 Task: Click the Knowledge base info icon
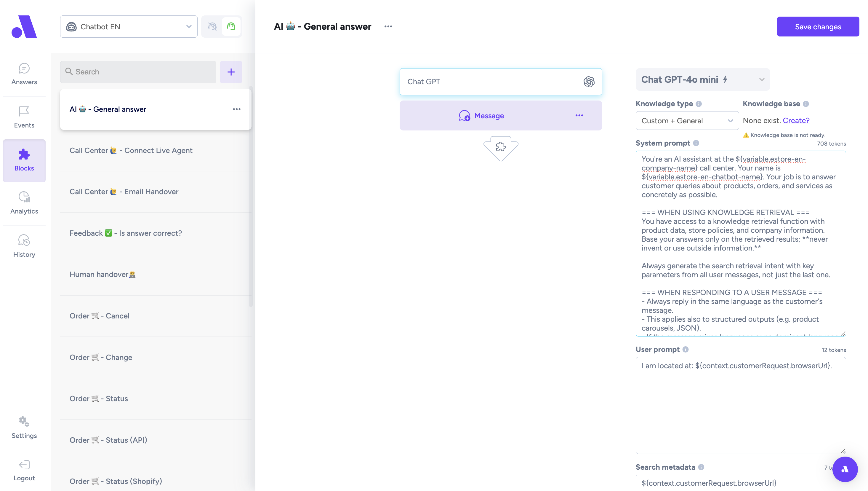click(806, 104)
